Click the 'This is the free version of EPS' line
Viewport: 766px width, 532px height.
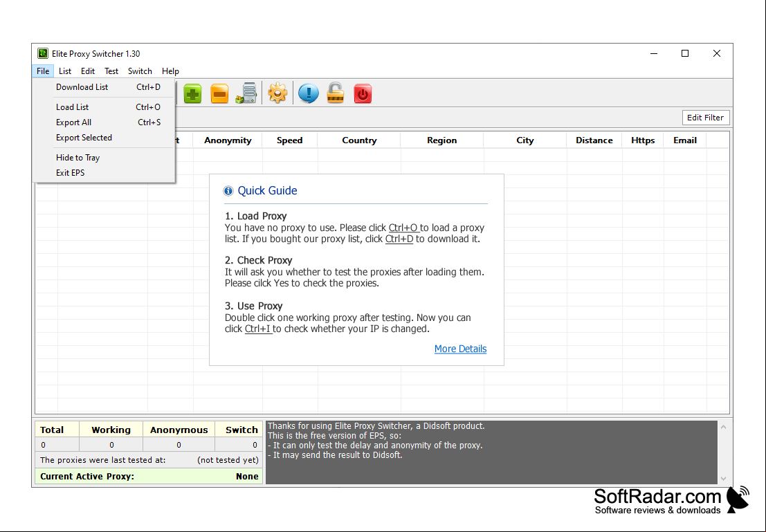(x=335, y=435)
